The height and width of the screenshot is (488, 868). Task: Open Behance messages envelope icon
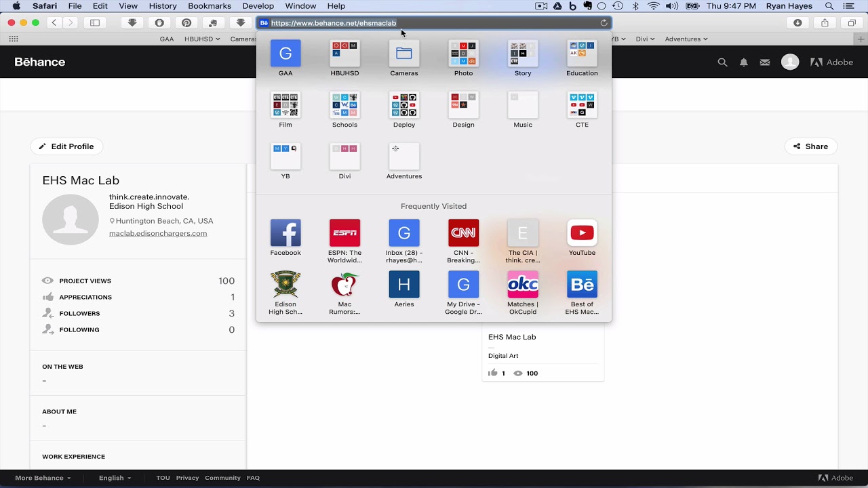tap(765, 62)
